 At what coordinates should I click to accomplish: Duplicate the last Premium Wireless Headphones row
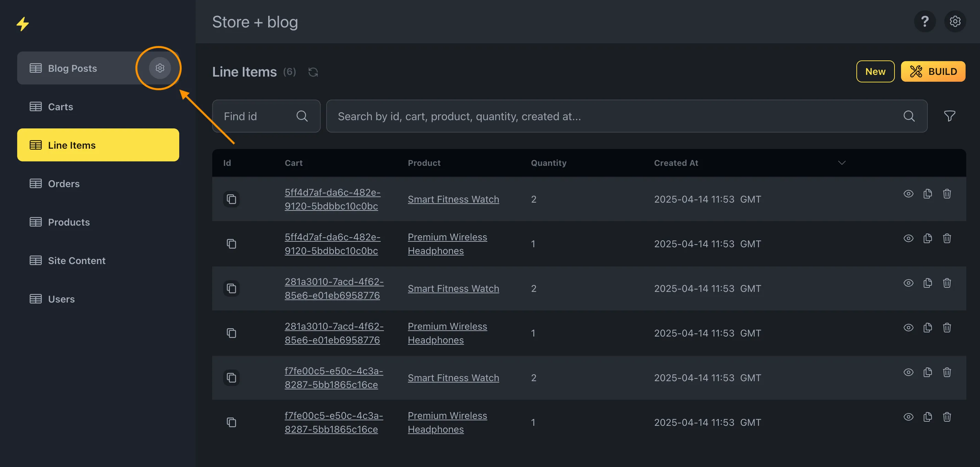[x=927, y=417]
